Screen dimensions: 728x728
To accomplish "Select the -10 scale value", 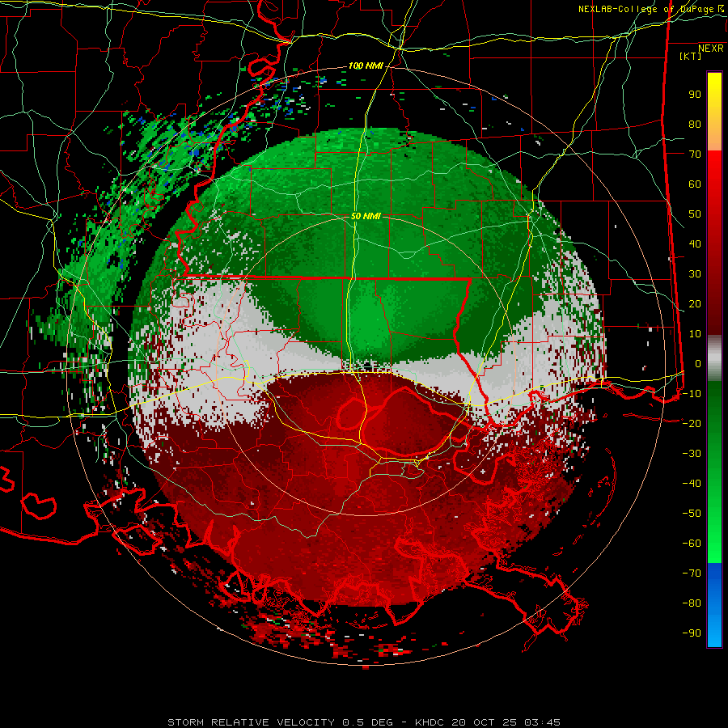I will point(692,394).
